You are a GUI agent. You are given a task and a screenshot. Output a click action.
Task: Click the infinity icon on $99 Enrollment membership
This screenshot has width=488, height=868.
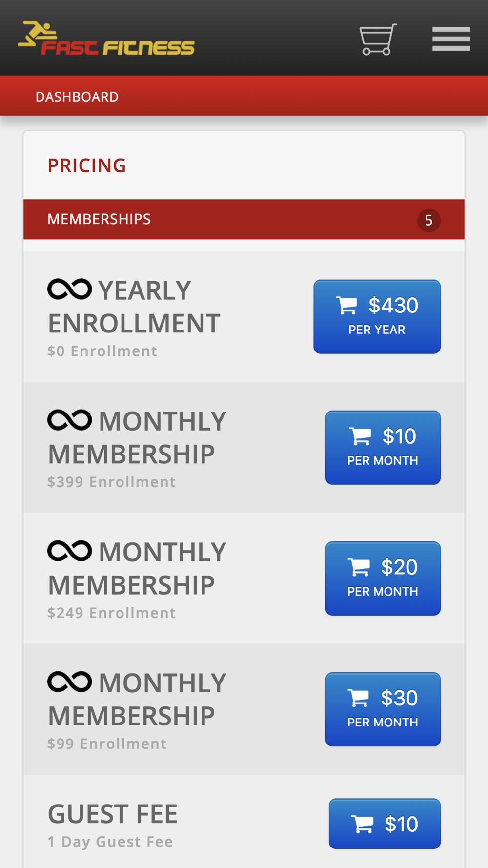[x=69, y=682]
